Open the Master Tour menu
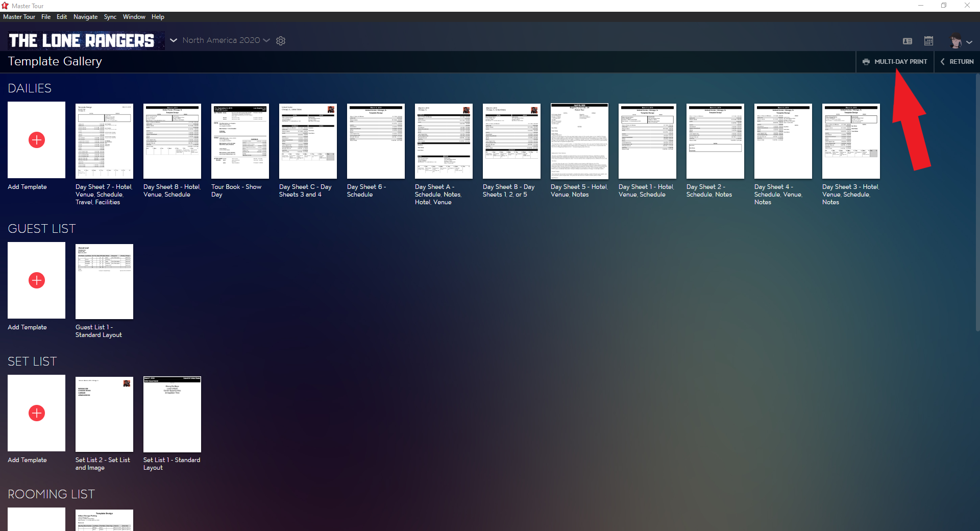Image resolution: width=980 pixels, height=531 pixels. pyautogui.click(x=19, y=17)
